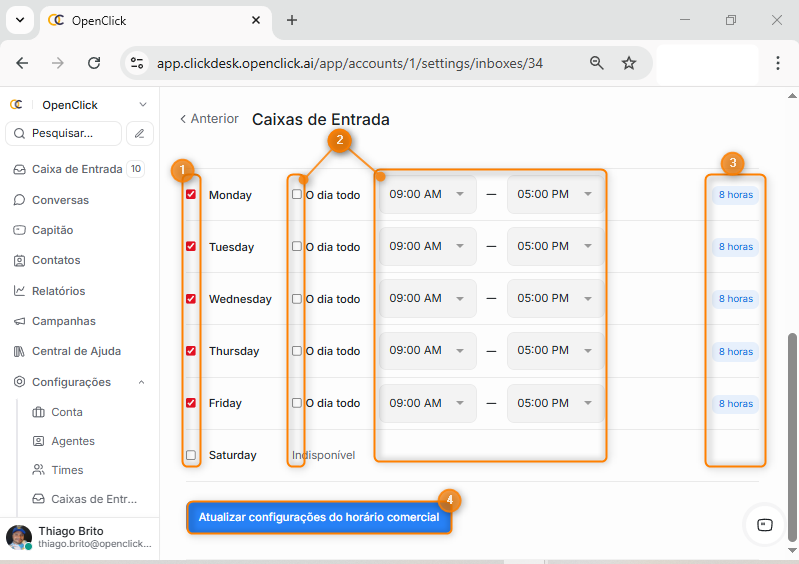Enable the Saturday checkbox

click(191, 455)
